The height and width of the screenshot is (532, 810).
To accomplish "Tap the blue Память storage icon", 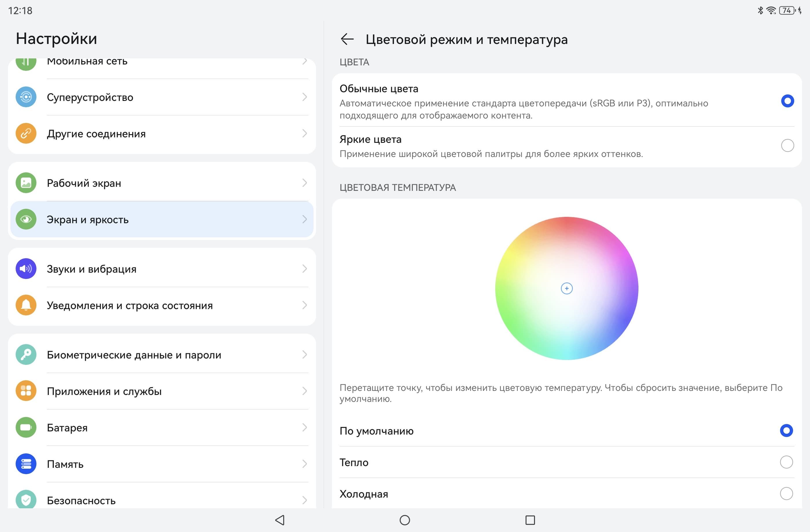I will [26, 464].
